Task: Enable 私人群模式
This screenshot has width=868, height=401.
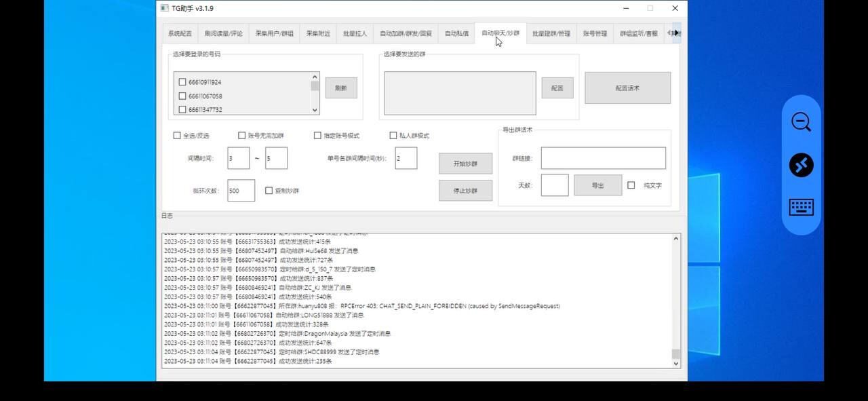Action: [x=394, y=135]
